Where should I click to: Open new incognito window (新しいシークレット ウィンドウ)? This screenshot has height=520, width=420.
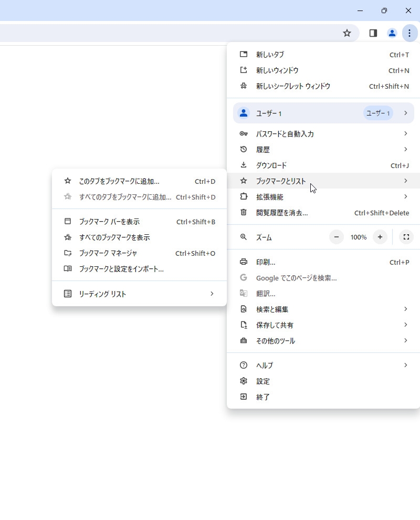pos(293,86)
